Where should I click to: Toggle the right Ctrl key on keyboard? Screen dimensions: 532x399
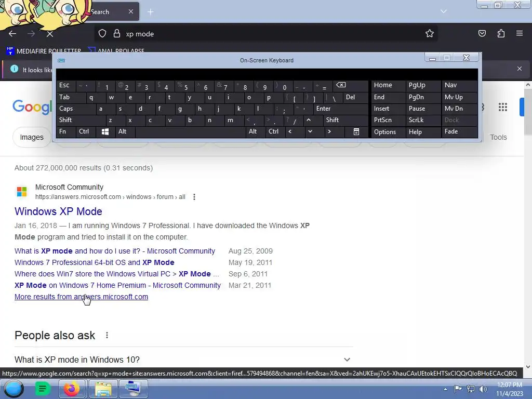tap(275, 131)
